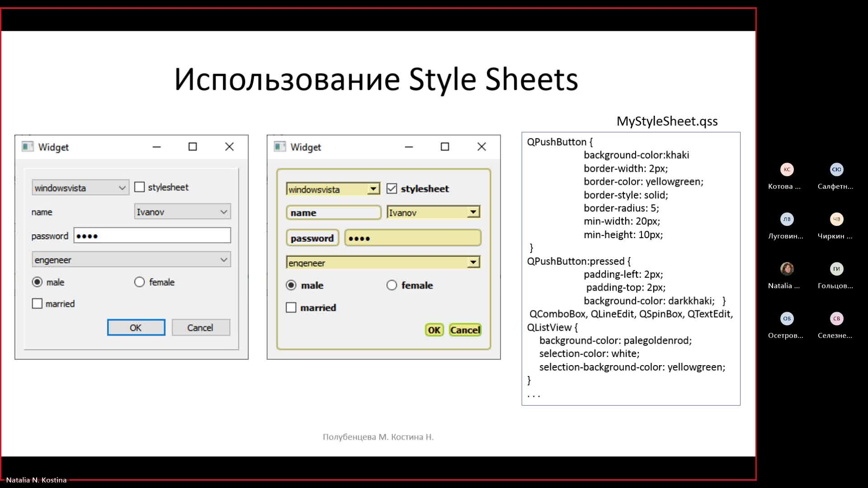Tick married checkbox in left Widget
The image size is (868, 488).
tap(37, 304)
